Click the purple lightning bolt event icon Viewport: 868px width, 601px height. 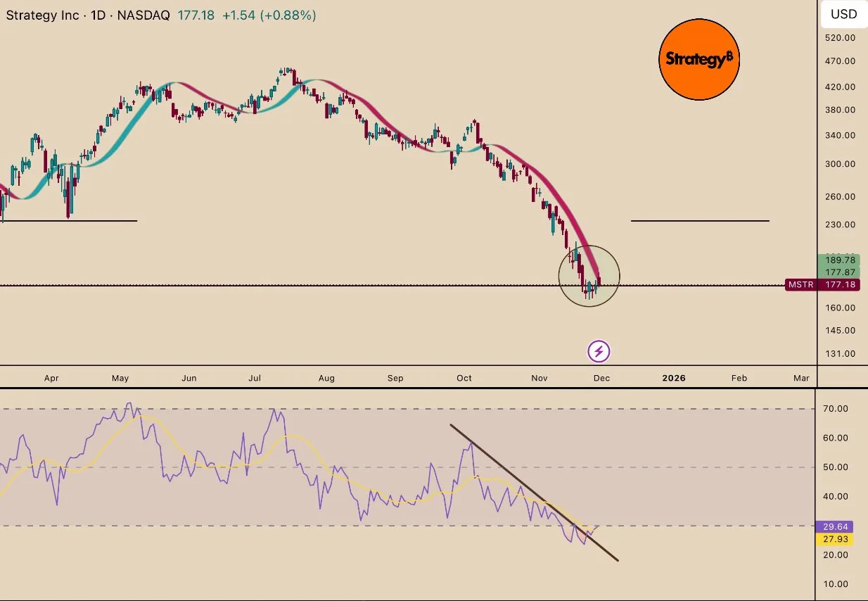(x=599, y=351)
